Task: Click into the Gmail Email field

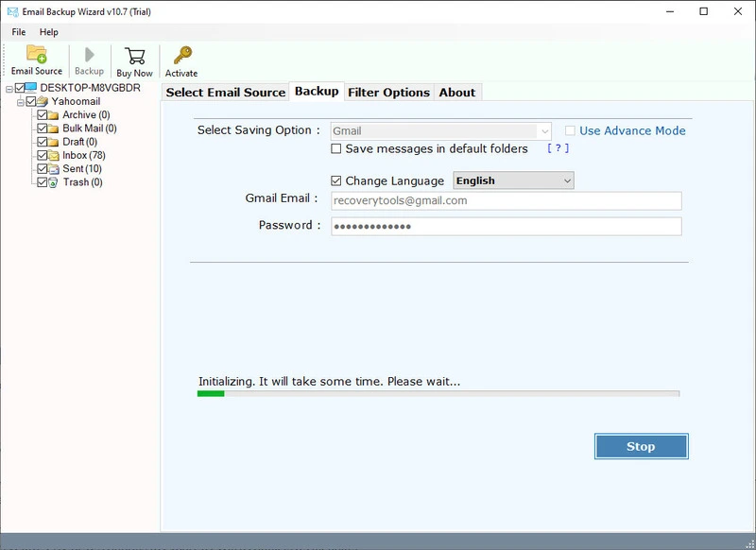Action: [506, 201]
